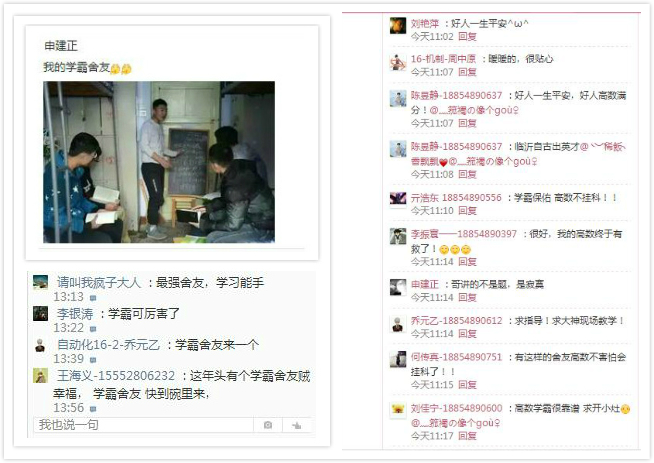Viewport: 654px width, 463px height.
Task: Open 16-机制-周中原 commenter profile
Action: click(x=443, y=59)
